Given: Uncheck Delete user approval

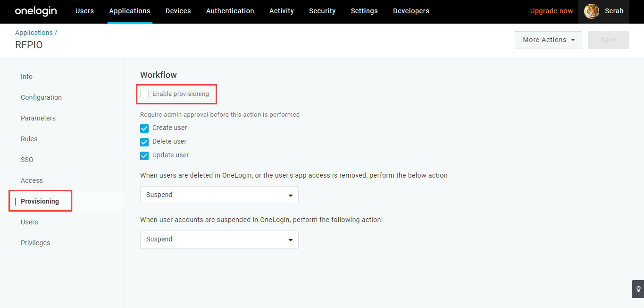Looking at the screenshot, I should pyautogui.click(x=144, y=142).
